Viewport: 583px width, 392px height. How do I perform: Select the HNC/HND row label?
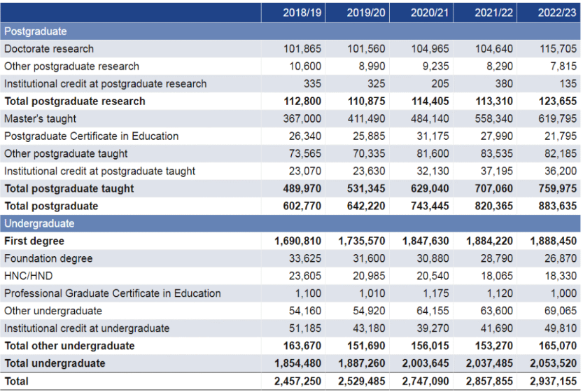click(28, 276)
